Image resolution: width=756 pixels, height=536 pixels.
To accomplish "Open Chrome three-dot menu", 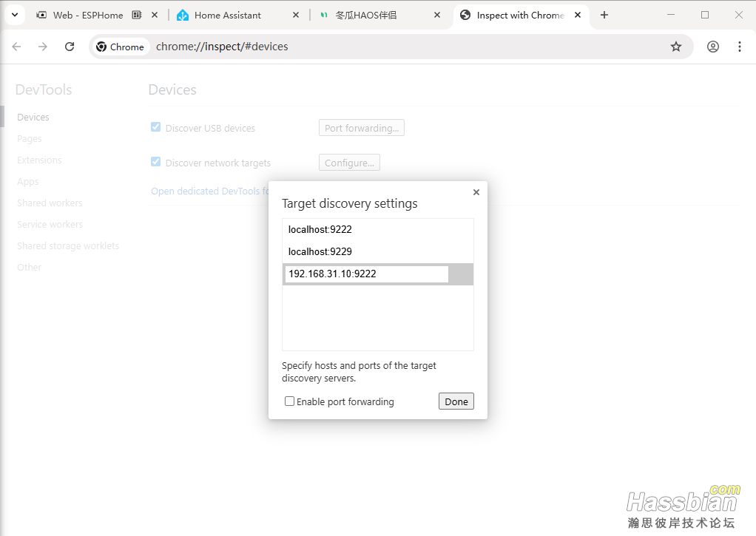I will coord(739,47).
